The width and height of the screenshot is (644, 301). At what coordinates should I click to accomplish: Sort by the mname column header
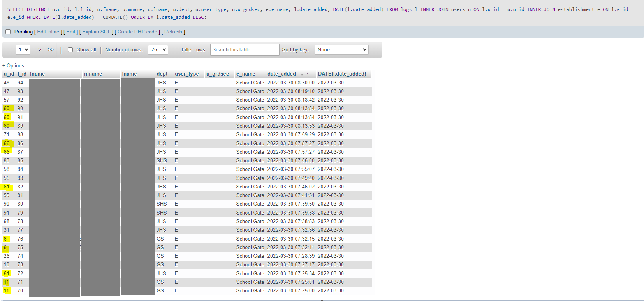[93, 74]
